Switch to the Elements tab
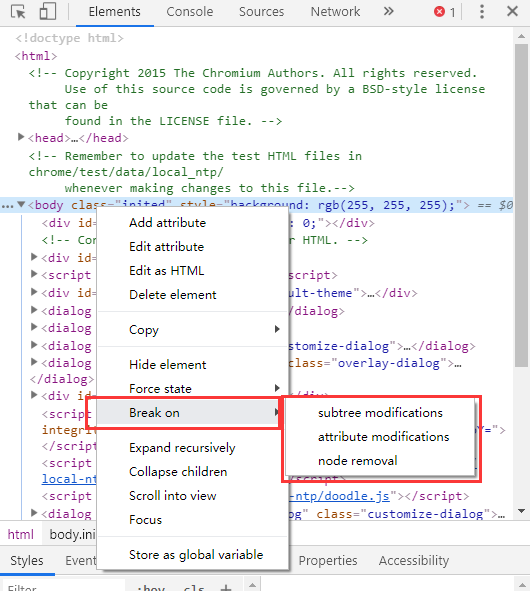The image size is (530, 591). 115,12
